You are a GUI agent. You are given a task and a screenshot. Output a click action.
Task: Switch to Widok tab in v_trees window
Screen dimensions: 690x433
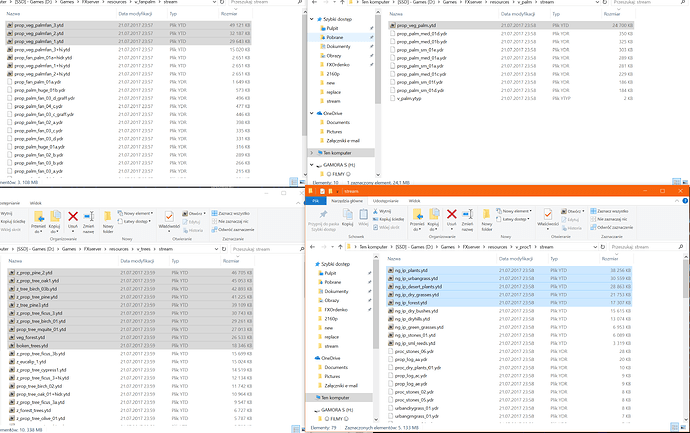36,203
